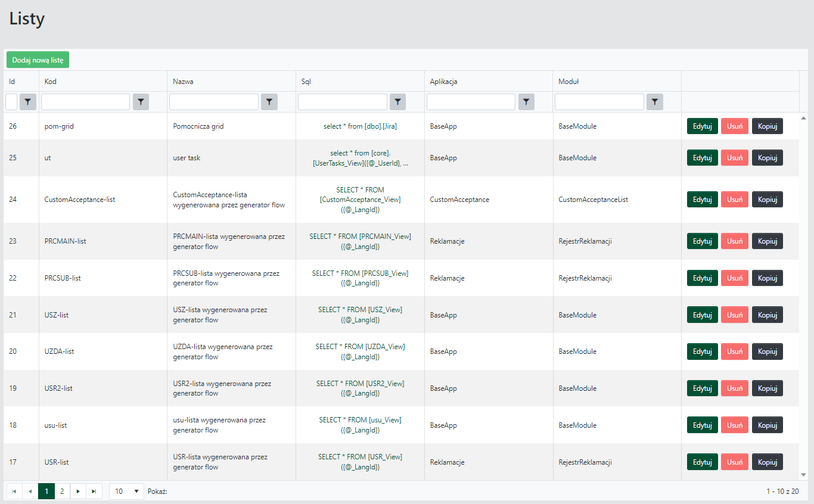Open the Moduł column filter icon
The height and width of the screenshot is (504, 814).
tap(655, 102)
